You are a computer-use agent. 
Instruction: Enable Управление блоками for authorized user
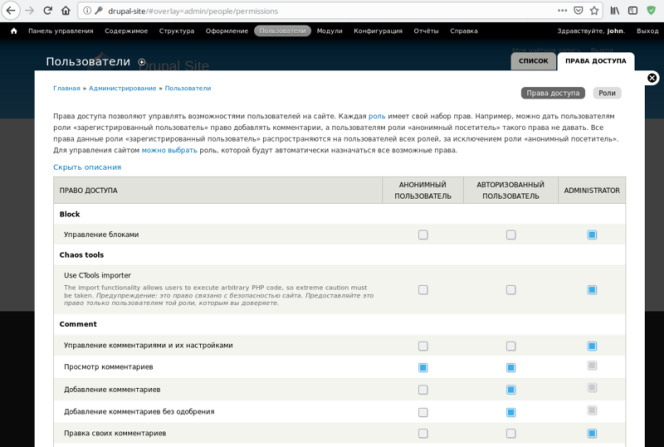pyautogui.click(x=511, y=235)
